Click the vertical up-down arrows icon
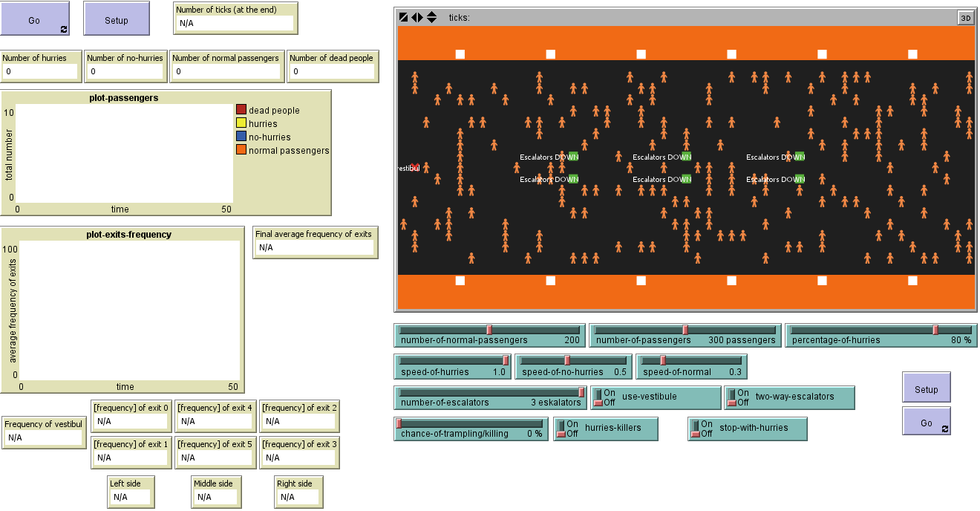This screenshot has height=511, width=980. coord(431,17)
